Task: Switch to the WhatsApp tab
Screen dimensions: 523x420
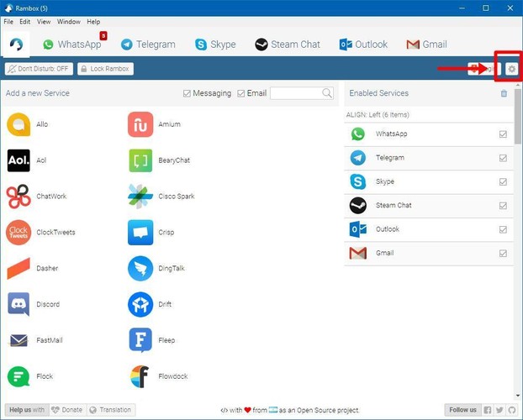Action: tap(72, 45)
